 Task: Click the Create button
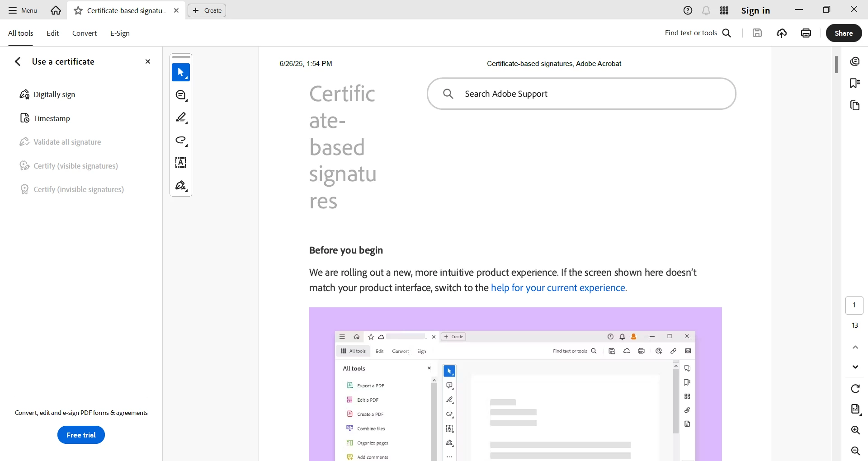tap(207, 10)
